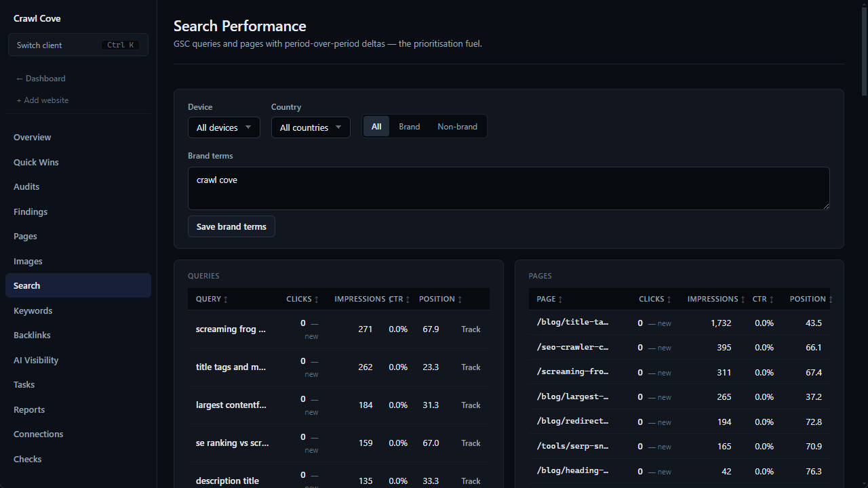Open the All countries dropdown
The height and width of the screenshot is (488, 868).
pos(311,127)
